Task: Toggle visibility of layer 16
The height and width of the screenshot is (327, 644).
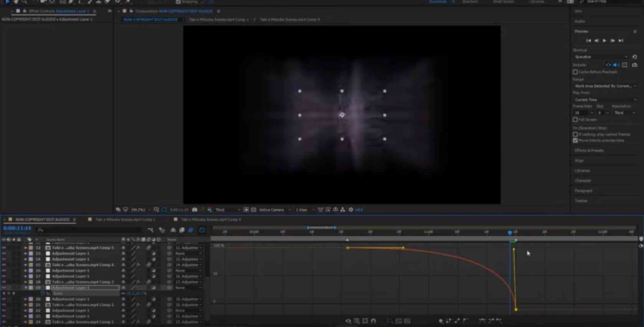Action: pyautogui.click(x=4, y=271)
